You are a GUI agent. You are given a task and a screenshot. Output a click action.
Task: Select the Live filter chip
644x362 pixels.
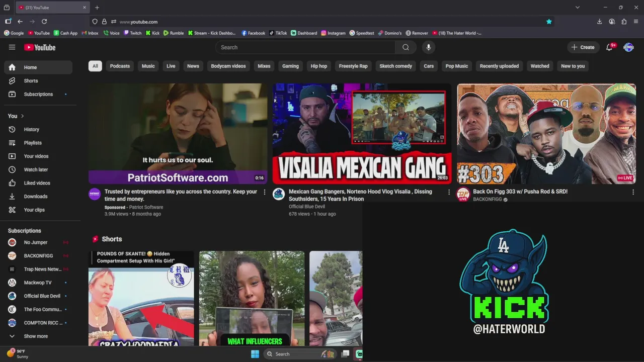171,66
